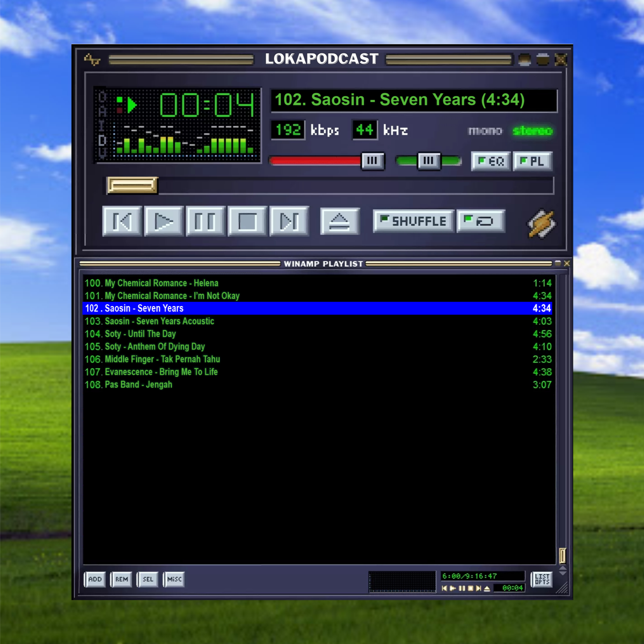The image size is (644, 644).
Task: Click the LOKAPODCAST title bar text
Action: [x=322, y=59]
